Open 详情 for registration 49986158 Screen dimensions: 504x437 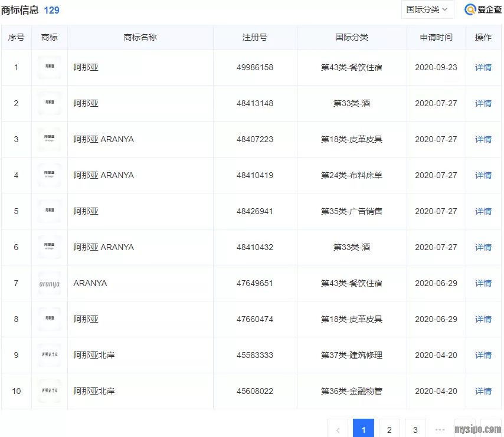point(483,67)
